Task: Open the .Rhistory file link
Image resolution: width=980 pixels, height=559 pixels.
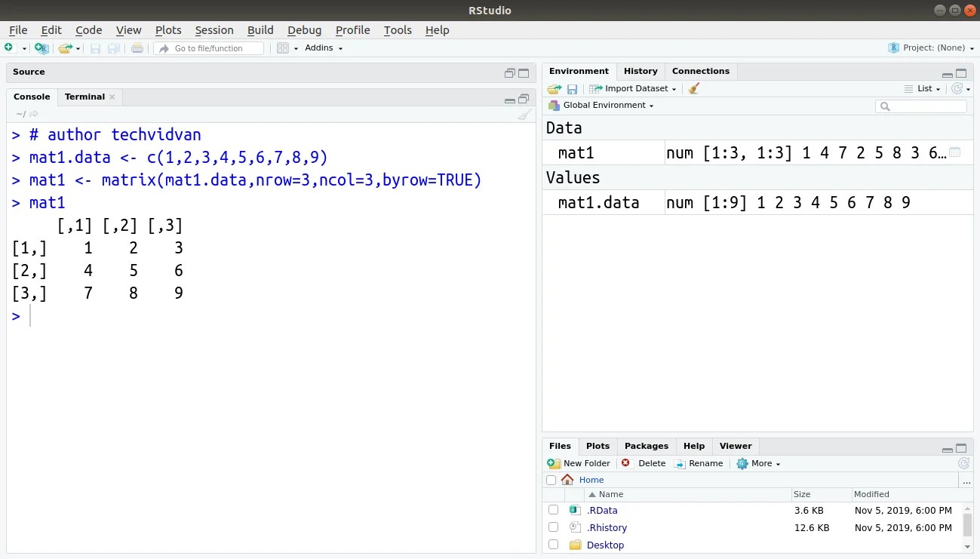Action: tap(607, 527)
